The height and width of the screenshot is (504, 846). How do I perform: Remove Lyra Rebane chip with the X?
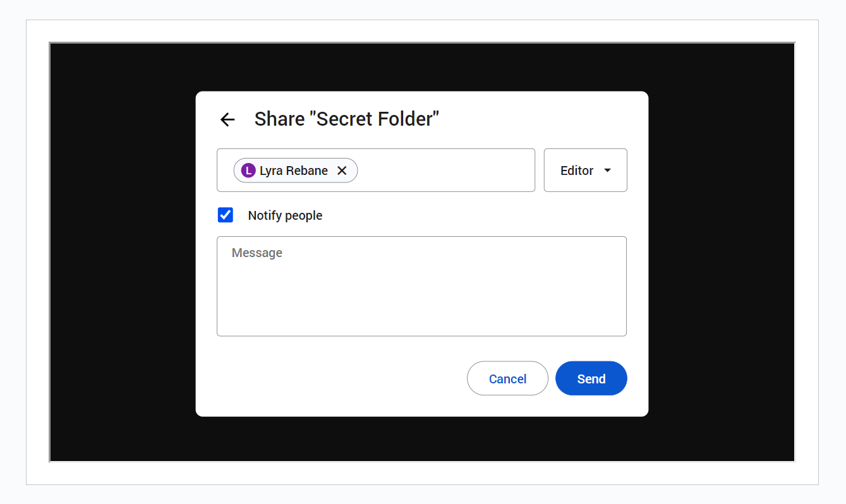342,171
